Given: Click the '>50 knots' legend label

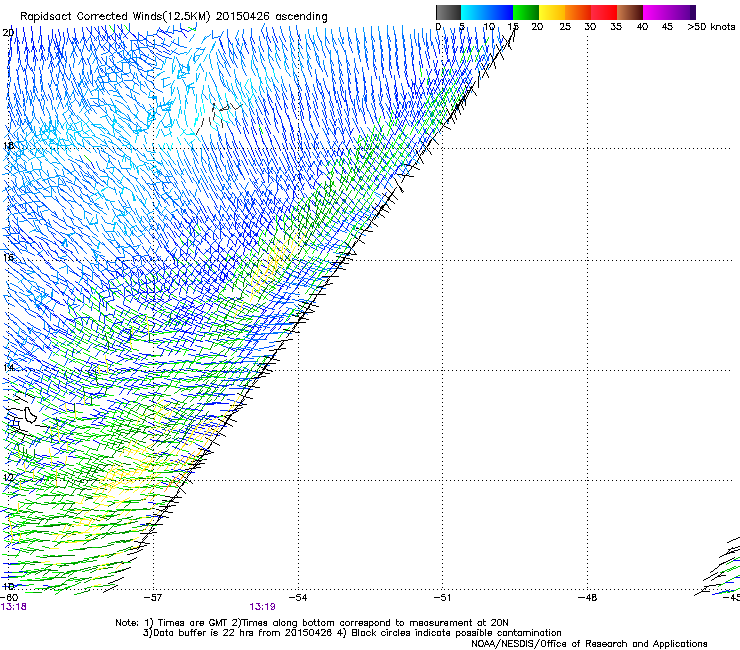Looking at the screenshot, I should tap(711, 26).
